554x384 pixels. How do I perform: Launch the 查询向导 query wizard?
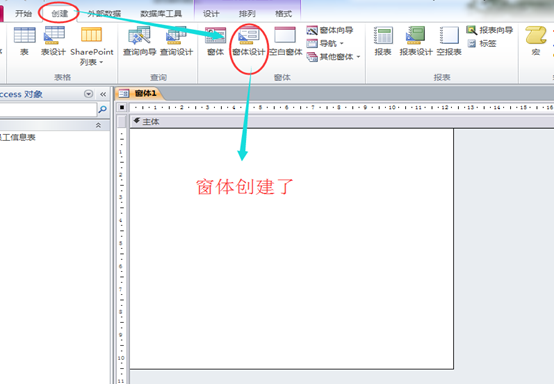[139, 41]
